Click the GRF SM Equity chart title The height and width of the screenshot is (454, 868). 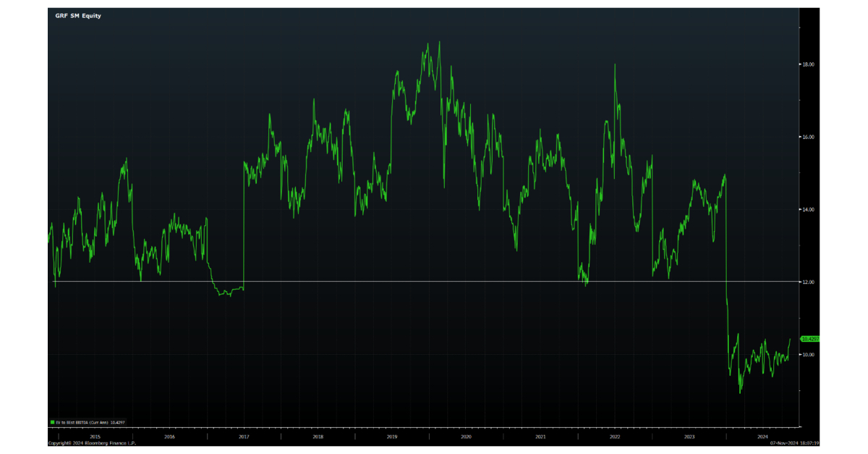(x=78, y=15)
